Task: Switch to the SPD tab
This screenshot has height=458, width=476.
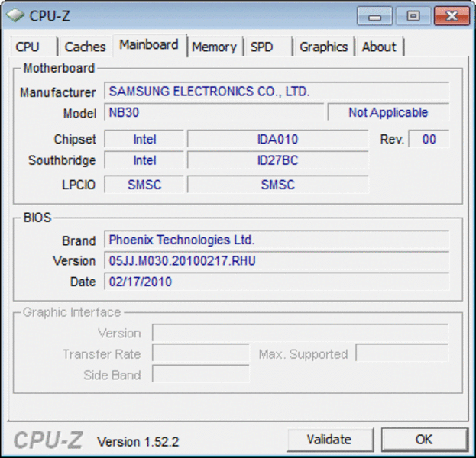Action: tap(267, 47)
